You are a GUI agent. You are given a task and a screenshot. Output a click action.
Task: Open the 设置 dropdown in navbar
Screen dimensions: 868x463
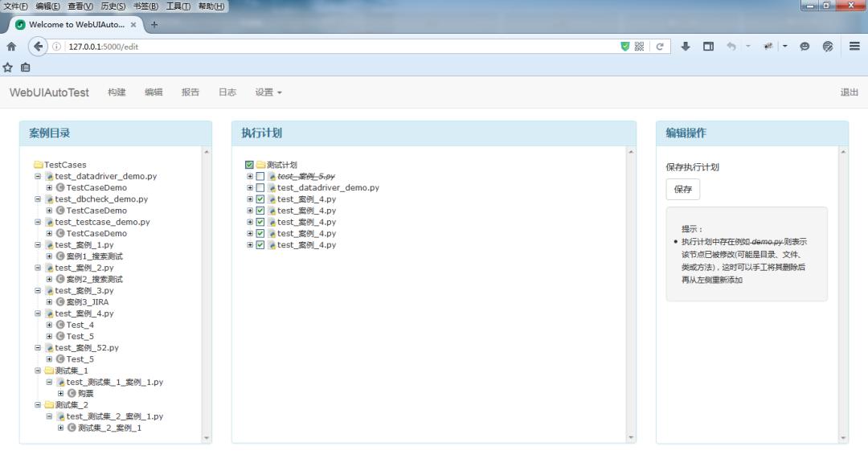[x=268, y=92]
